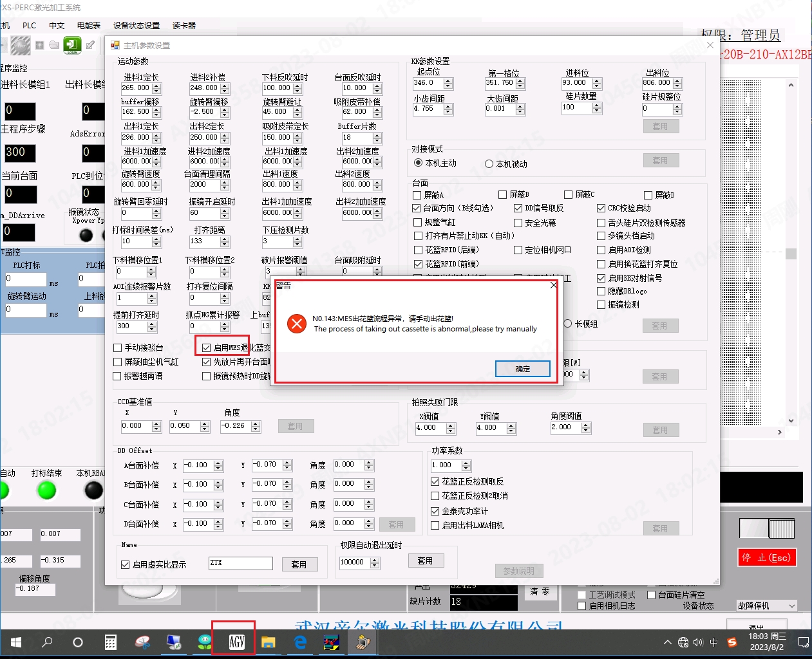Open File Explorer from the taskbar
Screen dimensions: 812x659
[268, 642]
